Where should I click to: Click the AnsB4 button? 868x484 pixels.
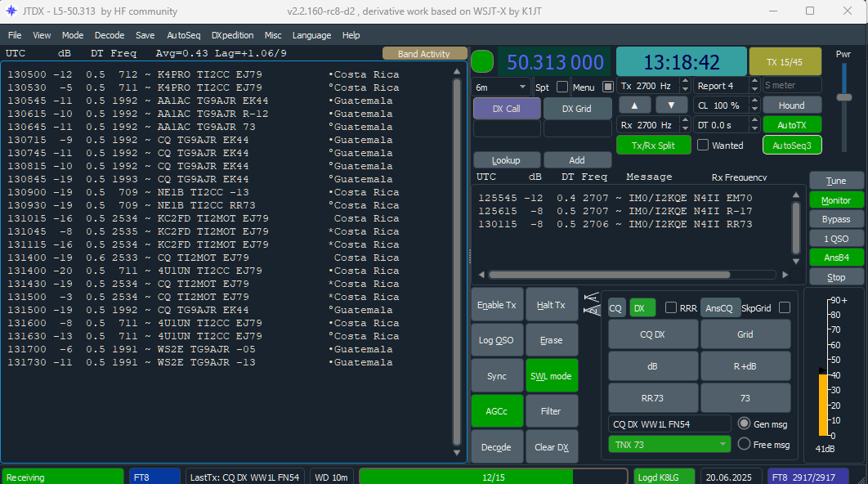click(x=836, y=258)
